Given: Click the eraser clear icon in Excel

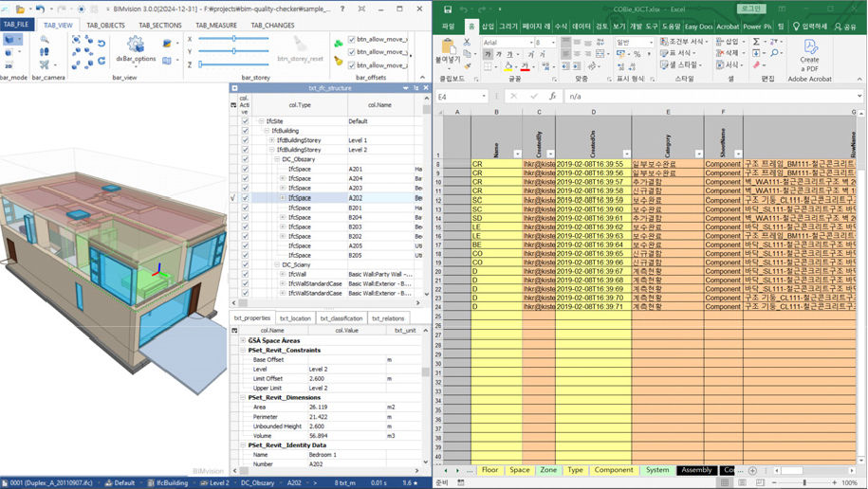Looking at the screenshot, I should click(756, 65).
